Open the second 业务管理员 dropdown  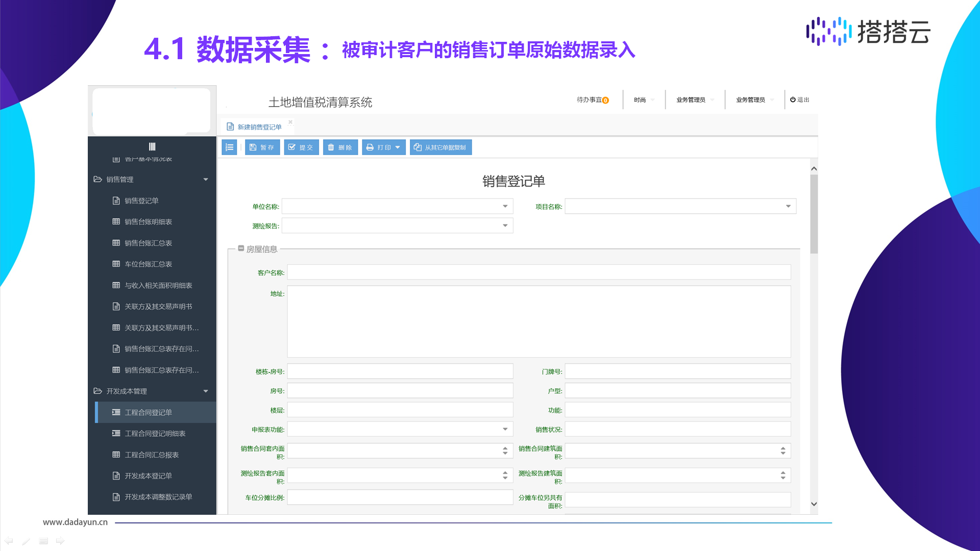(755, 100)
